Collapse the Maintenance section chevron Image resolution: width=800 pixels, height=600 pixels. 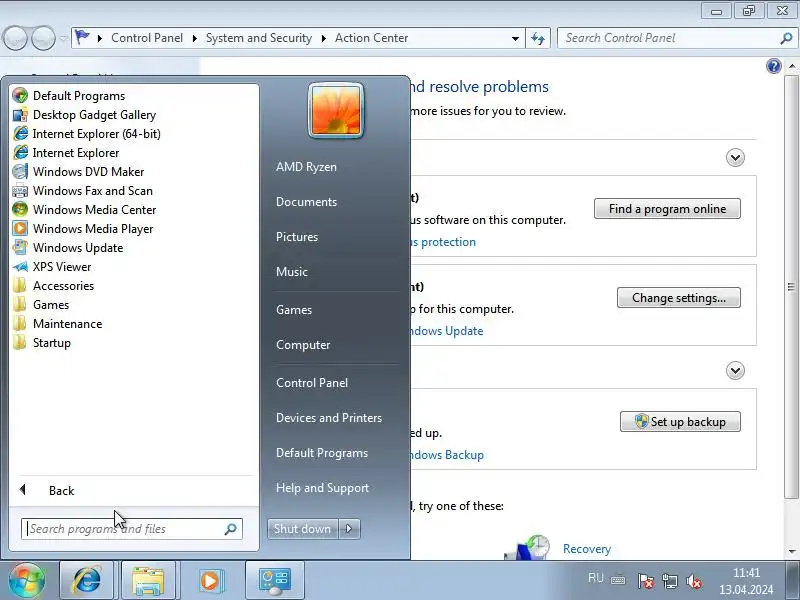pos(735,370)
